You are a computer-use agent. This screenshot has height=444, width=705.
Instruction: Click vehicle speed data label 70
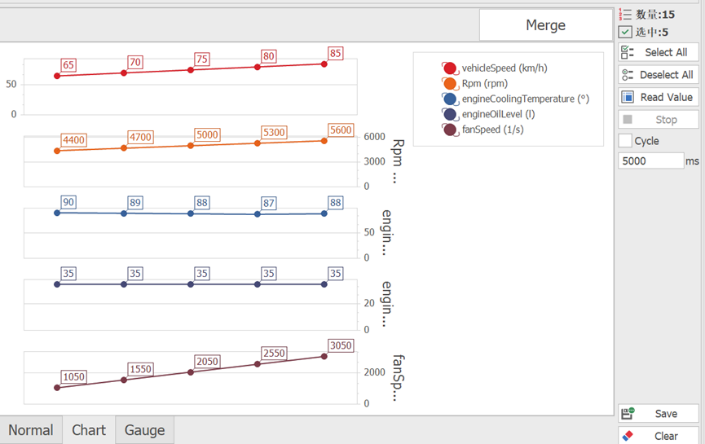click(x=135, y=62)
